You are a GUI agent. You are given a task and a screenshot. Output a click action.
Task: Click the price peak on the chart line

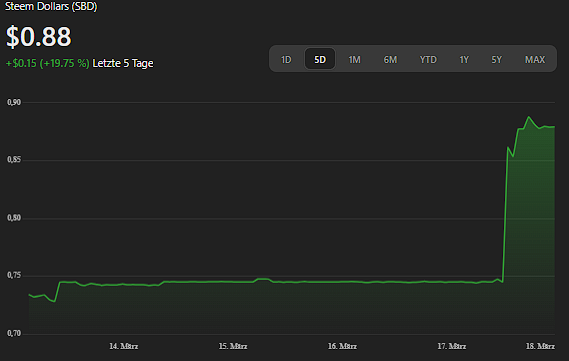coord(529,117)
